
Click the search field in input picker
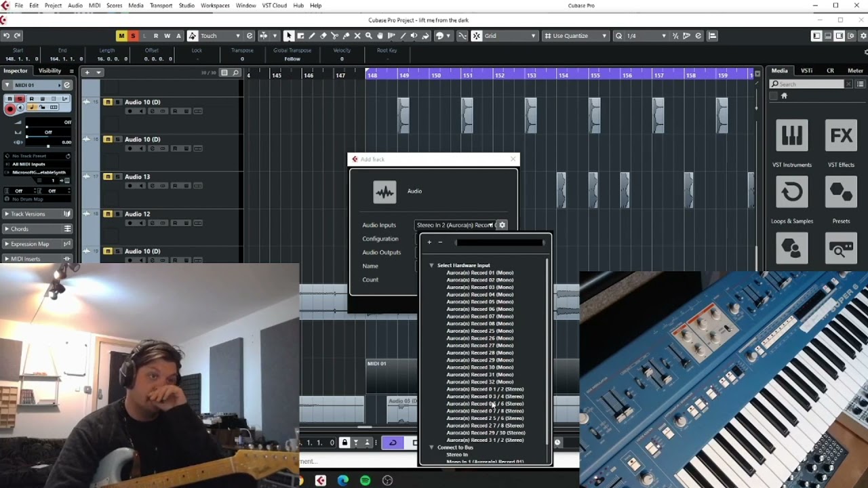click(500, 243)
